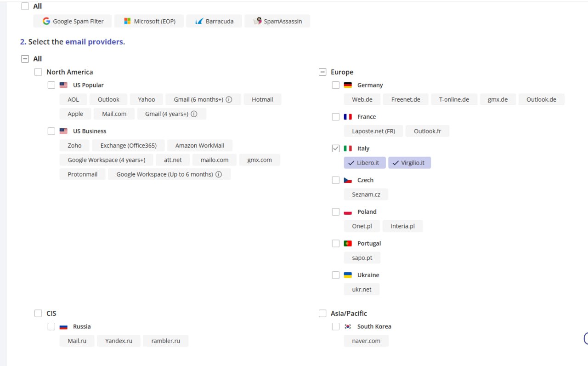Select the Microsoft (EOP) filter chip
Image resolution: width=588 pixels, height=366 pixels.
pyautogui.click(x=149, y=21)
